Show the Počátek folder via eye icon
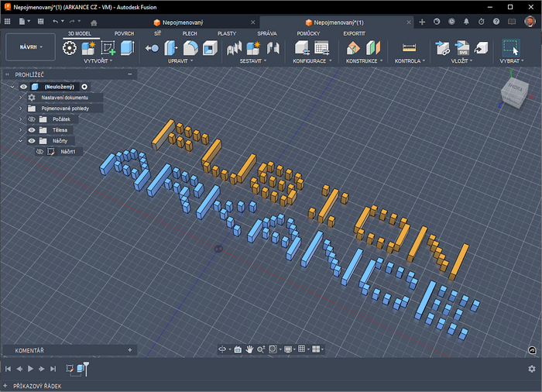Image resolution: width=542 pixels, height=392 pixels. 32,119
